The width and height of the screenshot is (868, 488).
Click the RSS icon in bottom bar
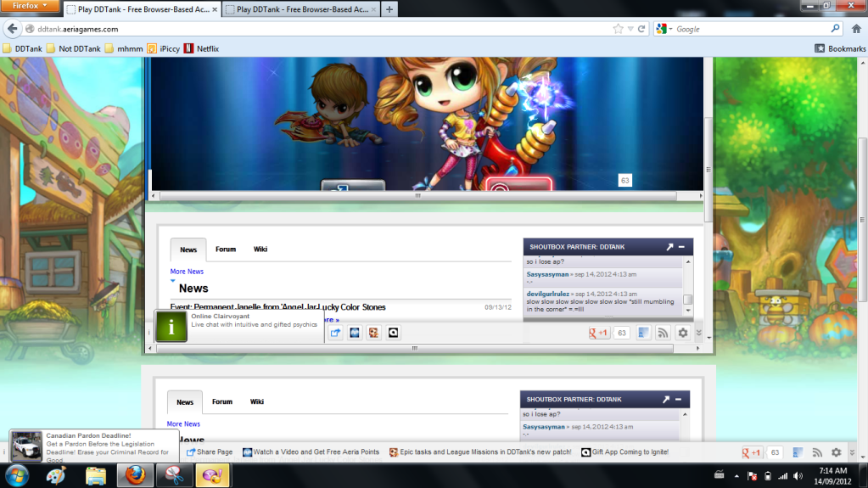pos(817,452)
